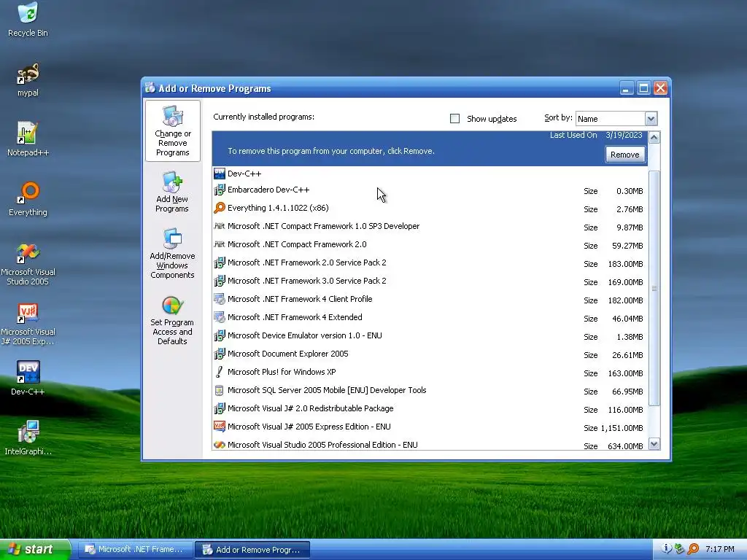Select Microsoft Device Emulator version 1.0 - ENU
Viewport: 747px width, 560px height.
point(430,335)
